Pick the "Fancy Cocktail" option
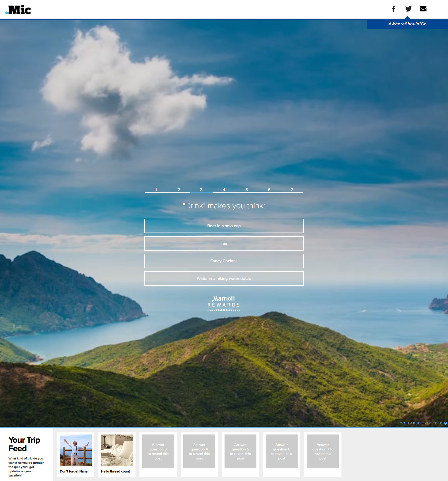Image resolution: width=448 pixels, height=481 pixels. [x=224, y=261]
